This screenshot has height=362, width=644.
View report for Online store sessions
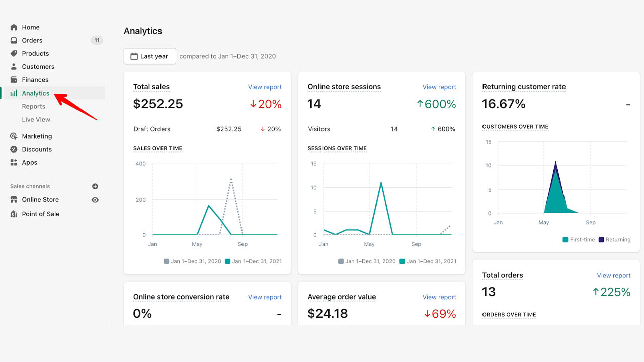439,87
